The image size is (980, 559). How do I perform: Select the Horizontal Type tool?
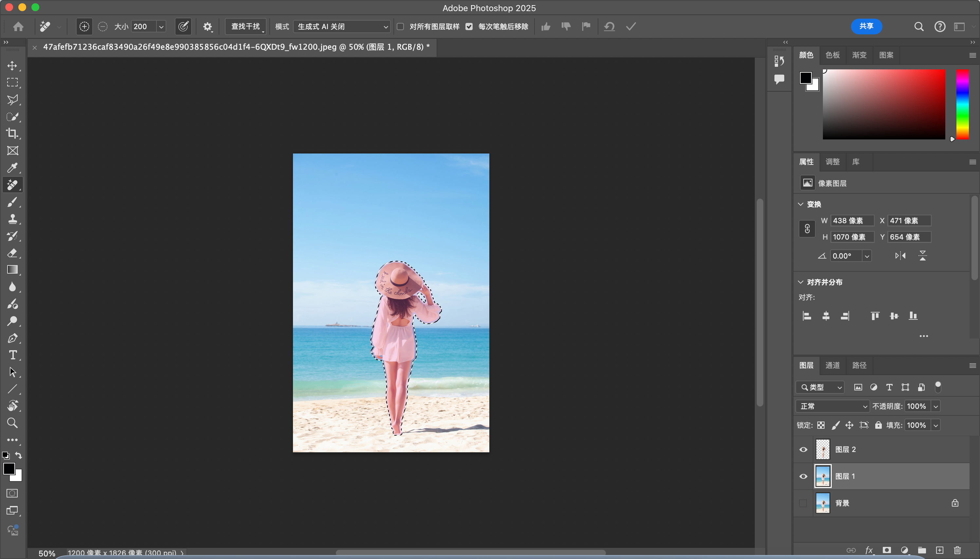(x=12, y=355)
